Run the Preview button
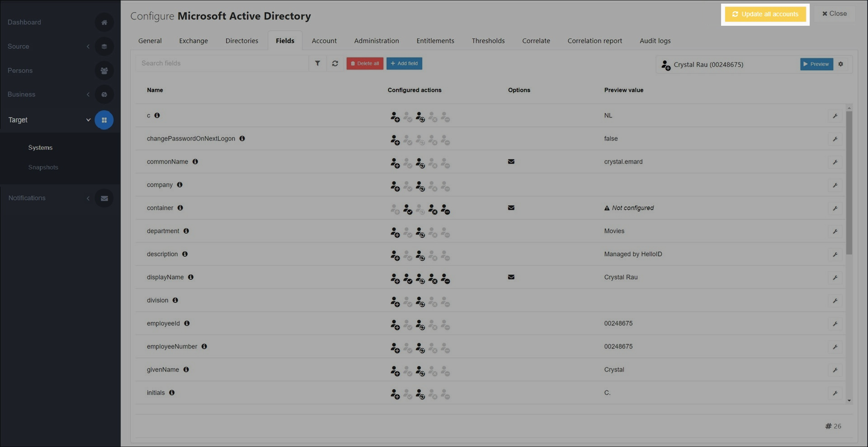 816,64
